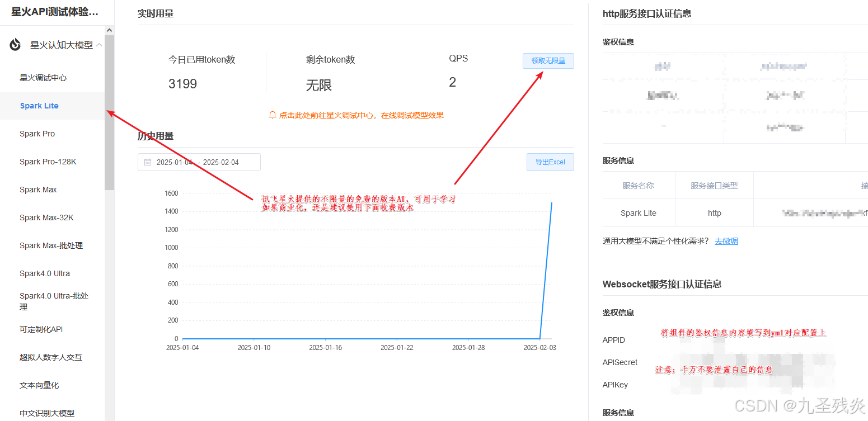Select Spark Pro menu item
The height and width of the screenshot is (421, 868).
pyautogui.click(x=37, y=134)
